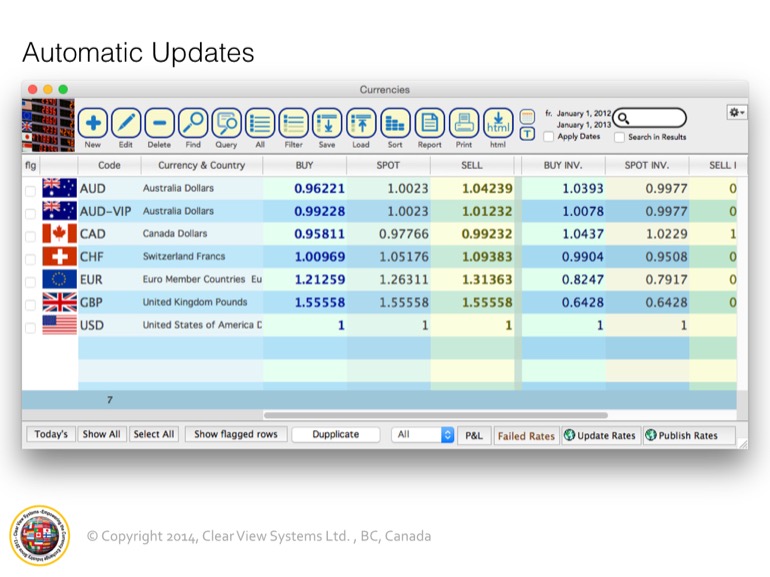Screen dimensions: 770x577
Task: Click the United States flag icon
Action: click(59, 325)
